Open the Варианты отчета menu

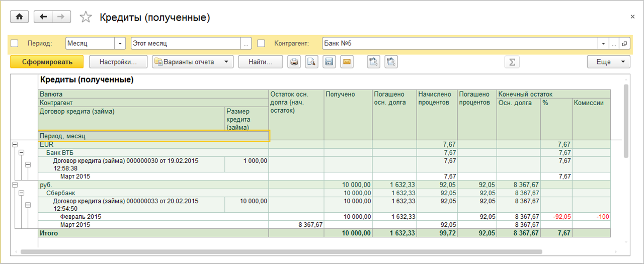[x=193, y=62]
